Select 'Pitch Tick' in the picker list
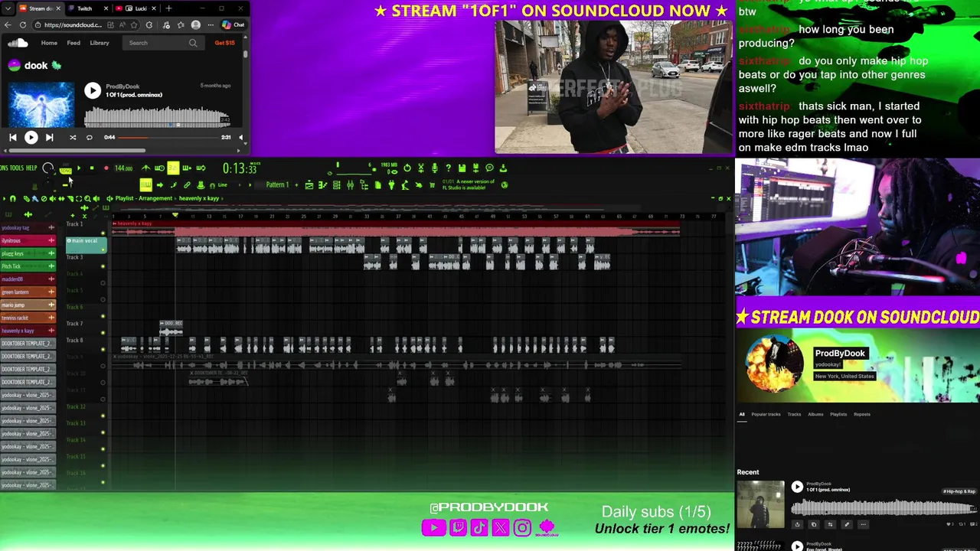Viewport: 980px width, 551px height. point(28,266)
